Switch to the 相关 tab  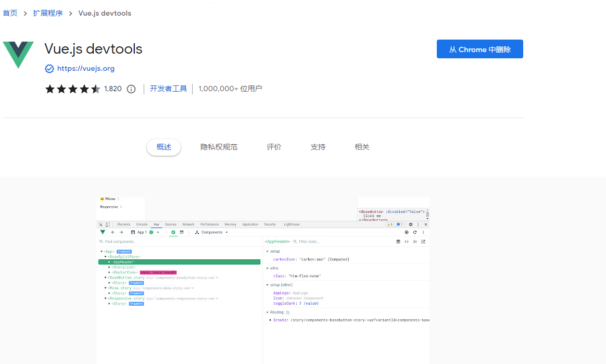pyautogui.click(x=362, y=147)
